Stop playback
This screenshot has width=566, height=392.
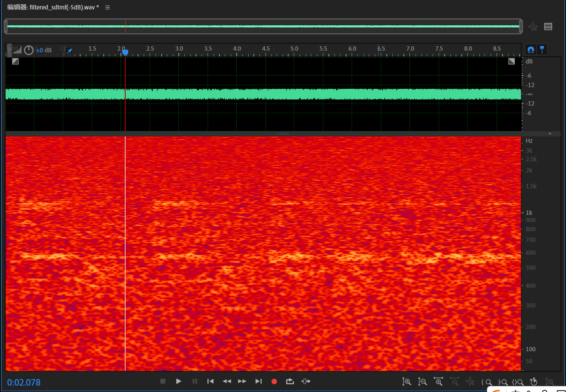click(163, 381)
